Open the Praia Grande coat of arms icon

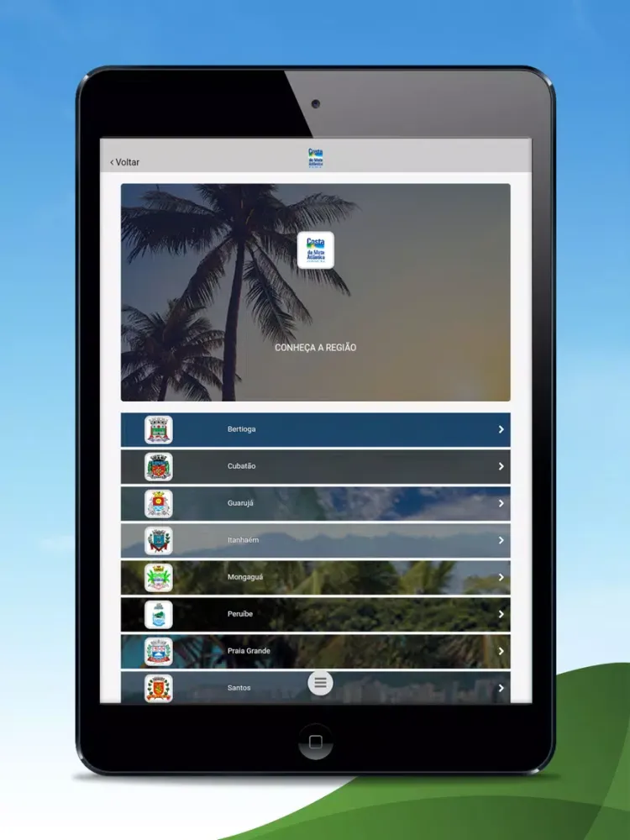point(159,652)
